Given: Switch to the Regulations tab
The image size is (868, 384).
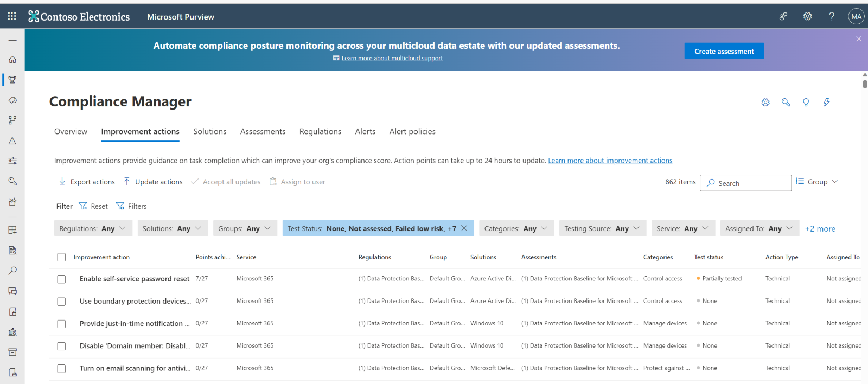Looking at the screenshot, I should click(320, 131).
